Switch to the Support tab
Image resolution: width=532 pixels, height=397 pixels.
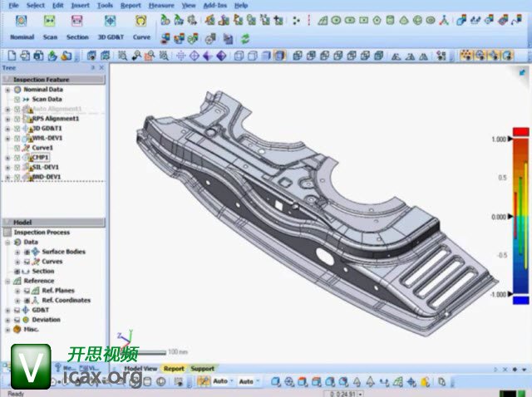[x=202, y=369]
